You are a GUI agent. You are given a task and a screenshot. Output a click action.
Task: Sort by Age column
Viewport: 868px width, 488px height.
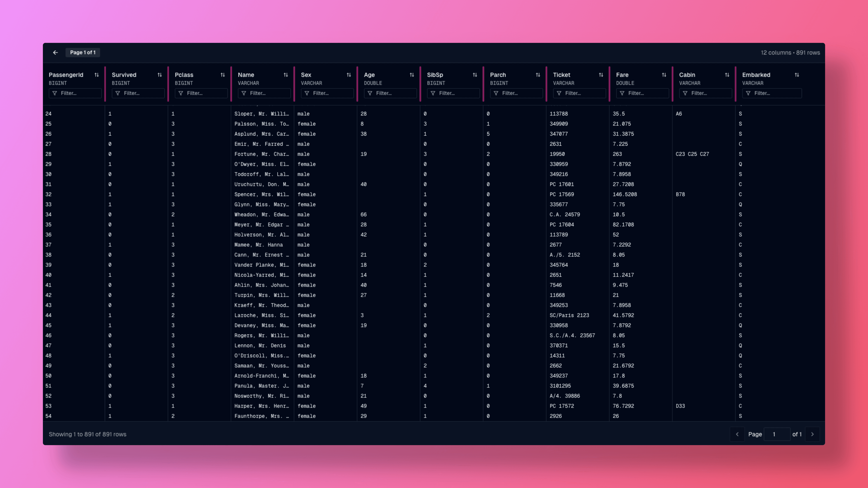click(x=412, y=75)
